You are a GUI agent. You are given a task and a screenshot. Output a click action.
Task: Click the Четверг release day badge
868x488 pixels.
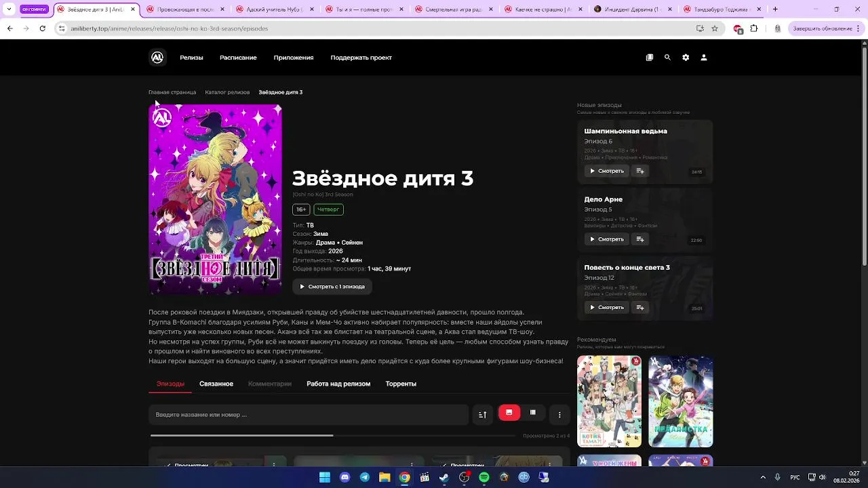(x=328, y=209)
